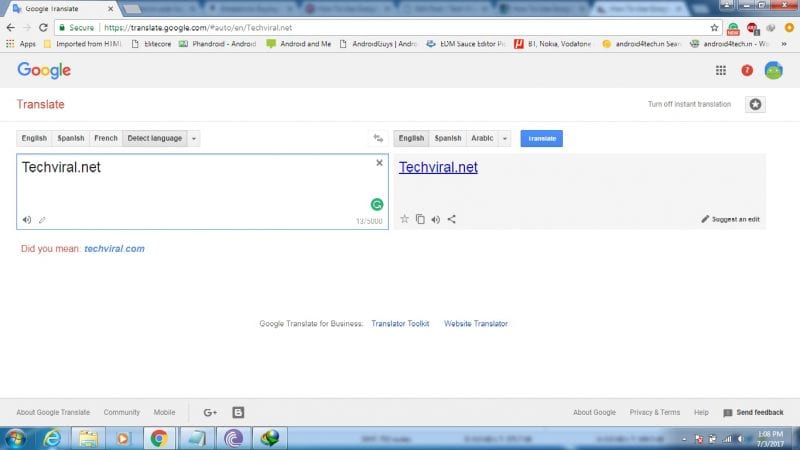This screenshot has width=800, height=450.
Task: Open Internet Explorer from the taskbar
Action: coord(52,439)
